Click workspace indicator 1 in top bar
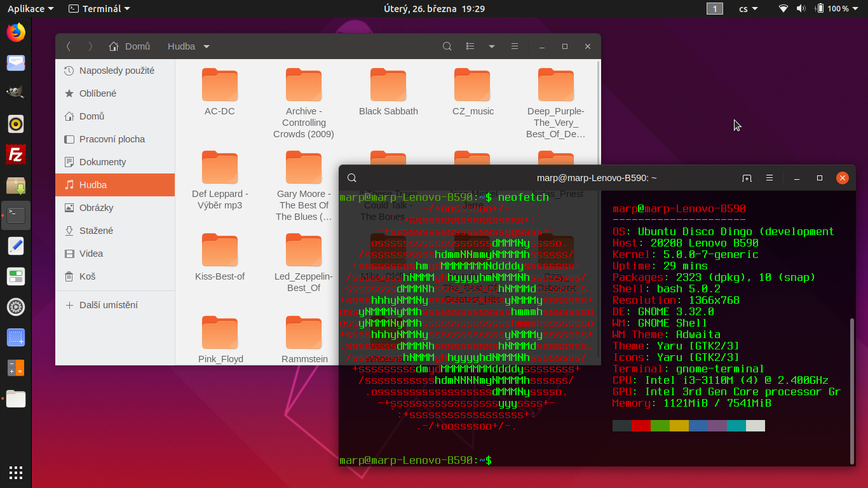This screenshot has width=868, height=488. point(715,8)
